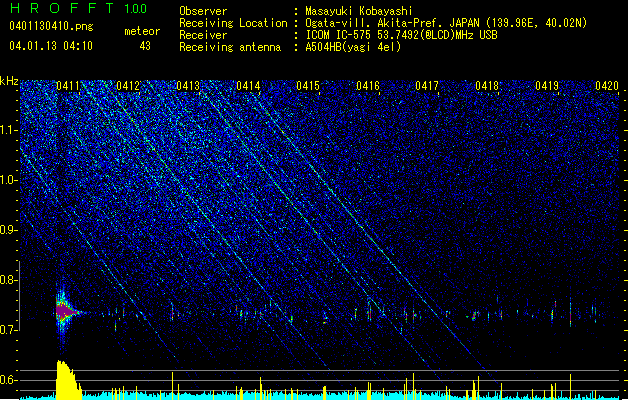The image size is (629, 400).
Task: Click the tall yellow power peak near 0411
Action: click(67, 380)
